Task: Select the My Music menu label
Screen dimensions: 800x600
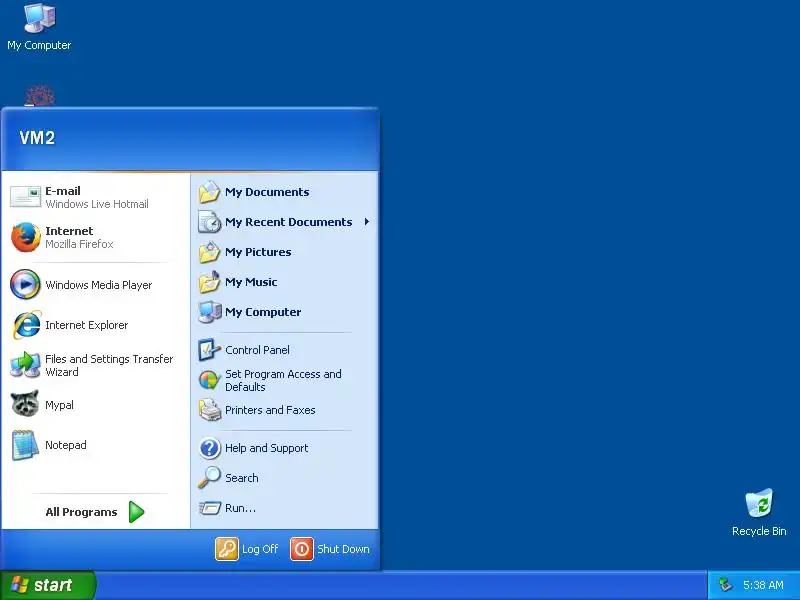Action: [251, 282]
